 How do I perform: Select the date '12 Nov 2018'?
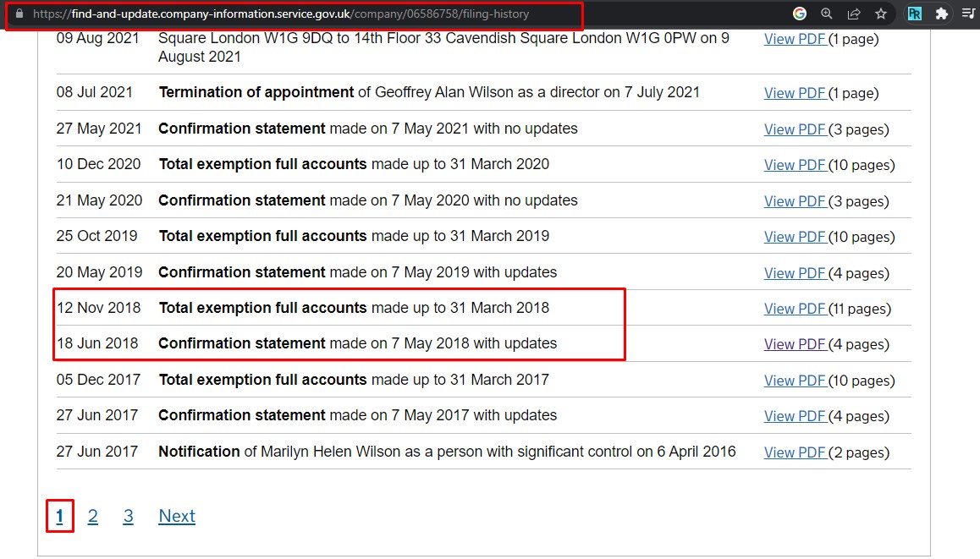pos(98,308)
